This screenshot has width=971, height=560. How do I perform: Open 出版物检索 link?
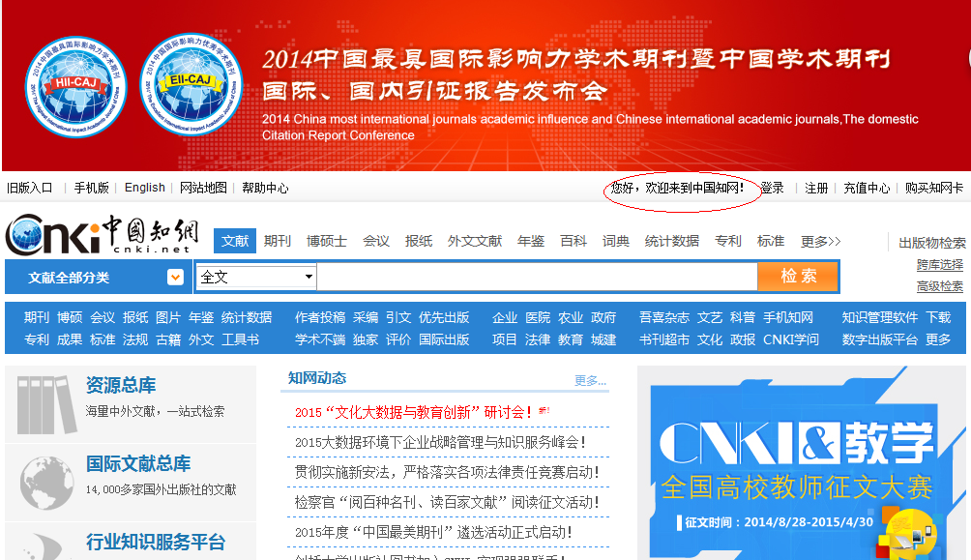click(932, 243)
